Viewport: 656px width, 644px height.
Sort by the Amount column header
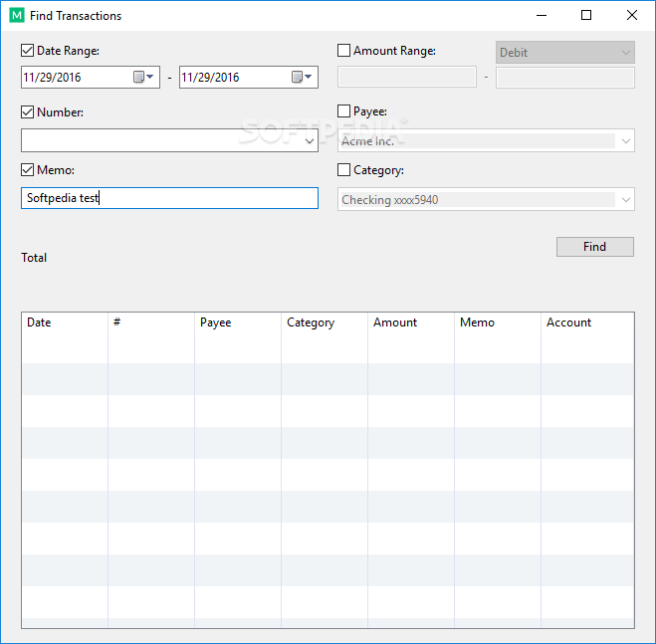411,322
